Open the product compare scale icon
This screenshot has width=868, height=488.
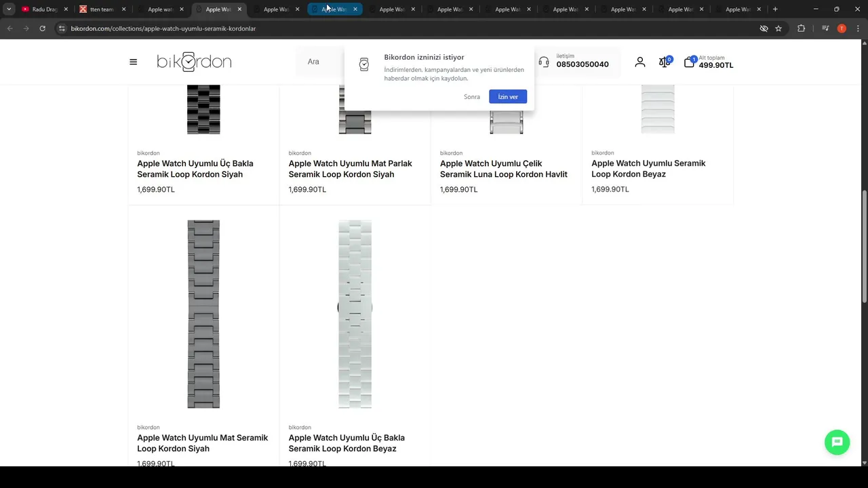click(665, 62)
